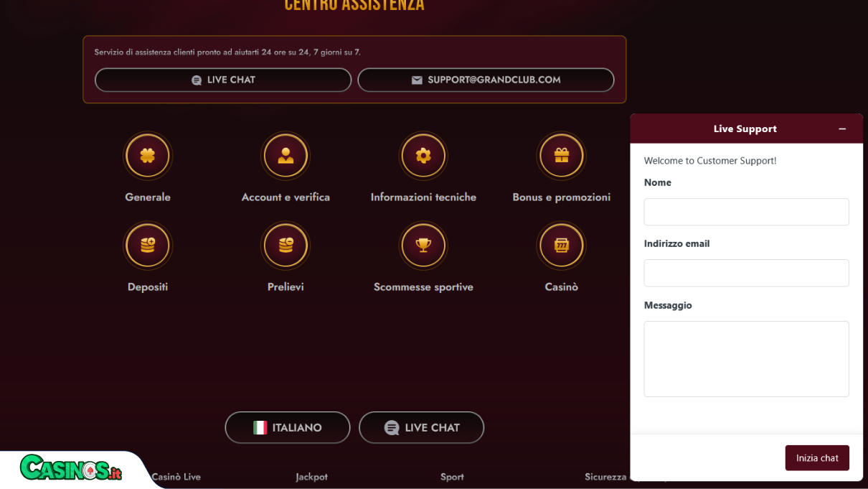Select the Account e verifica label
Viewport: 868px width, 489px height.
(x=286, y=197)
